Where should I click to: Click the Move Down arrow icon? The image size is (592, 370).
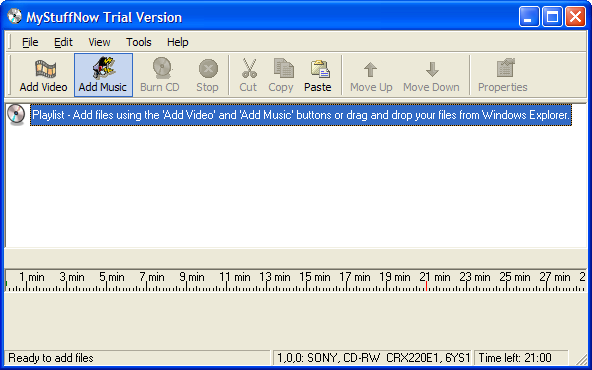click(432, 69)
